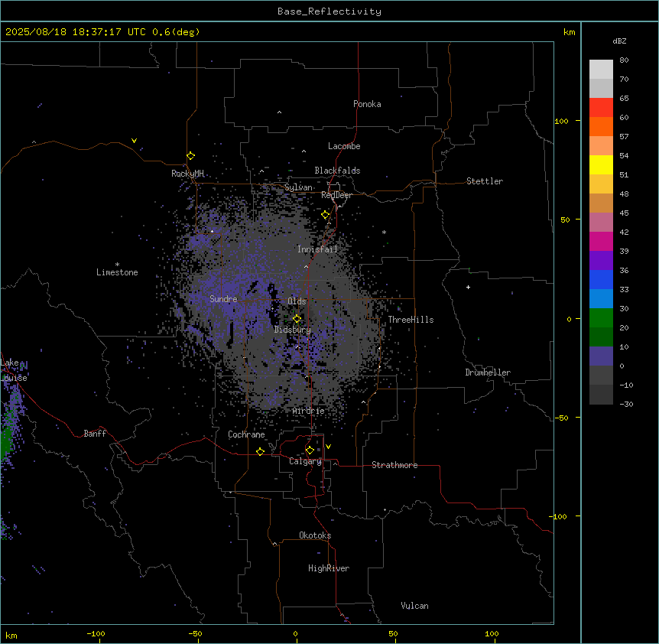Pick the orange 57-60 dBZ legend swatch
659x644 pixels.
point(601,126)
